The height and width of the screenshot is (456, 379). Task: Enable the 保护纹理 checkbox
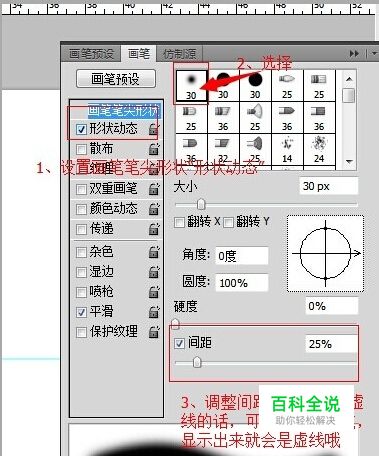(81, 332)
